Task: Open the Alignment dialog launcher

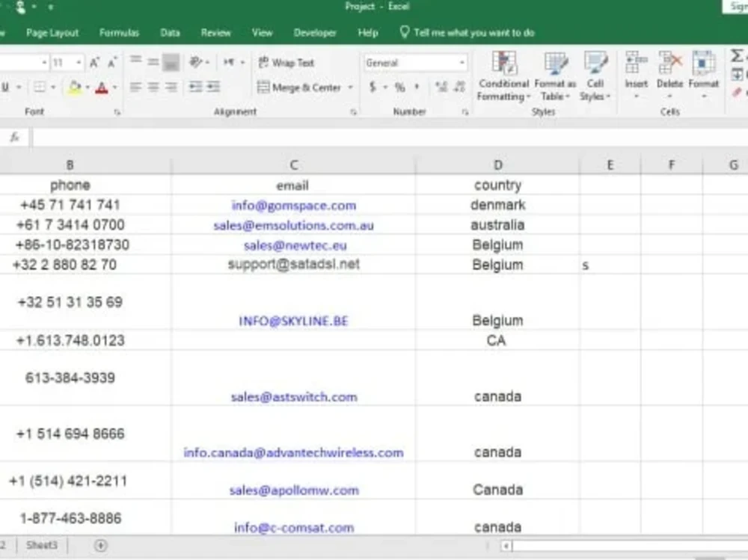Action: pyautogui.click(x=354, y=112)
